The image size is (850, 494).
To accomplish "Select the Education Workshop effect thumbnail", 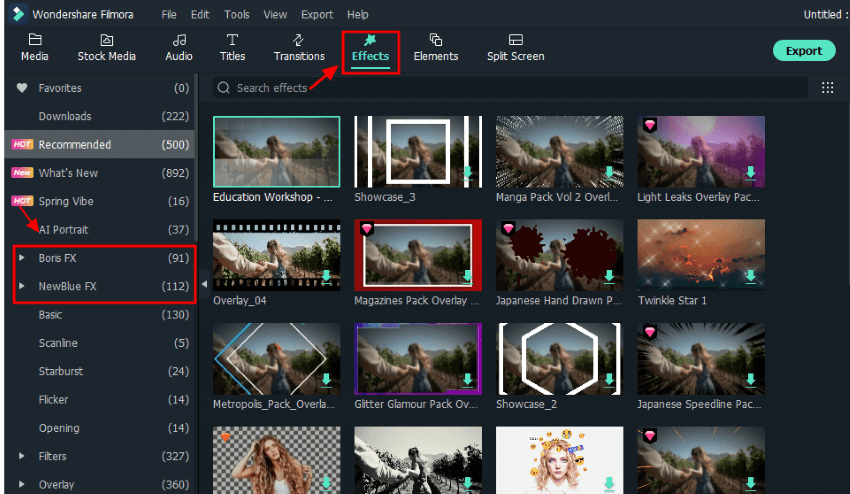I will pos(276,151).
